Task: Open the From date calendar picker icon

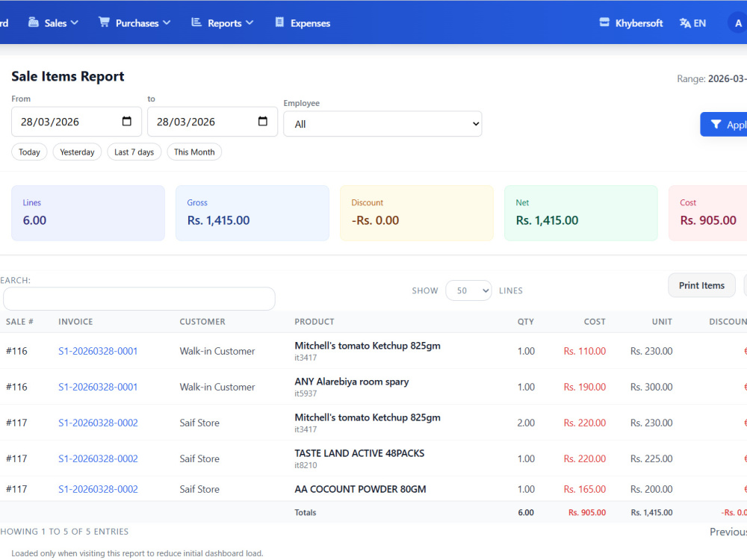Action: (x=127, y=122)
